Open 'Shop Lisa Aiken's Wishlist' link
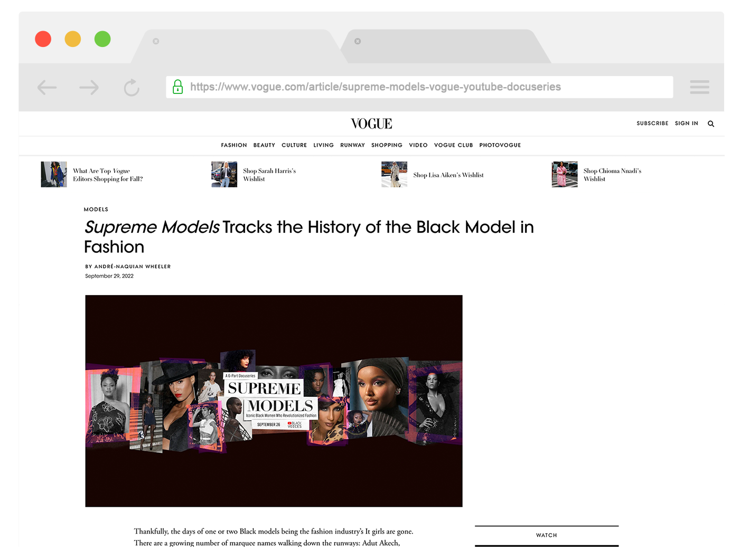 pyautogui.click(x=448, y=175)
